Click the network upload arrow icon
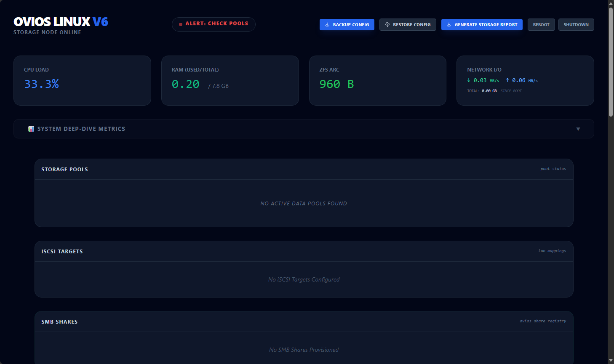Image resolution: width=614 pixels, height=364 pixels. (507, 80)
